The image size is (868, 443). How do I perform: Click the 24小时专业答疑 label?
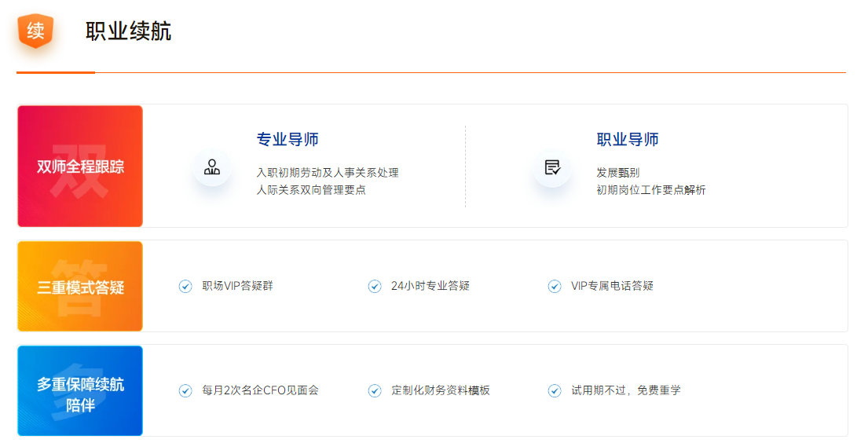(430, 286)
